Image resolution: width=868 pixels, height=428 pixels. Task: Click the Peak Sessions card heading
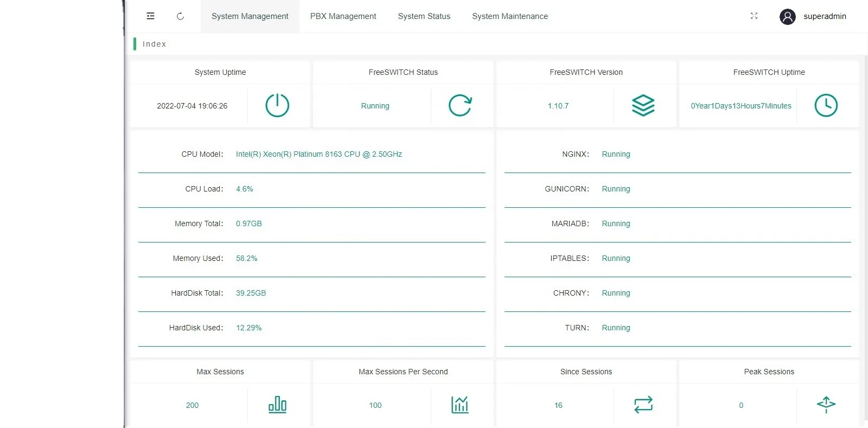tap(769, 372)
